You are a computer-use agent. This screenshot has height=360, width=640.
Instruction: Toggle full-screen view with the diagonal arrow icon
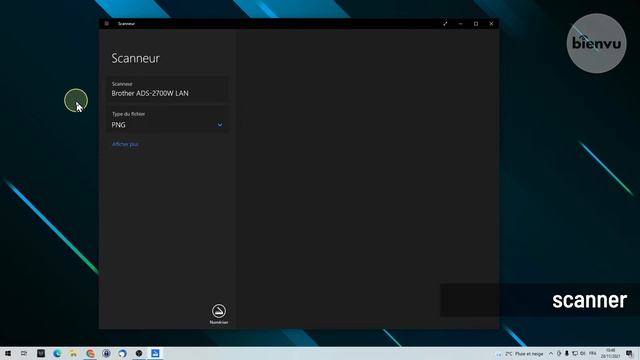coord(445,24)
